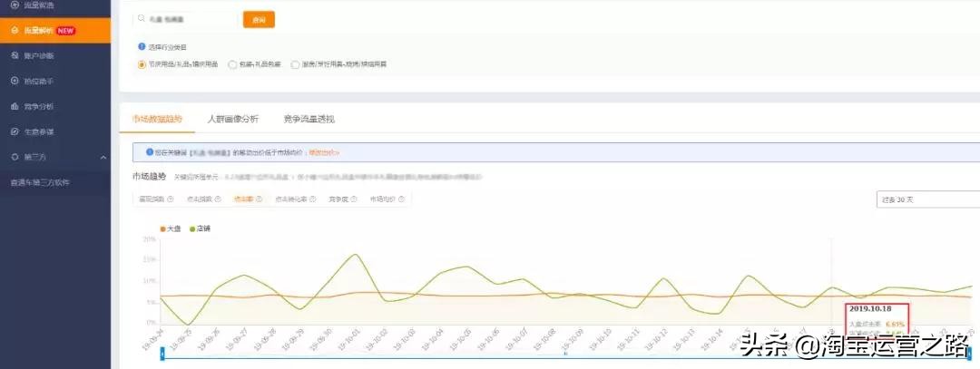This screenshot has width=980, height=369.
Task: Open the 过去 30 天 date range dropdown
Action: pos(928,199)
